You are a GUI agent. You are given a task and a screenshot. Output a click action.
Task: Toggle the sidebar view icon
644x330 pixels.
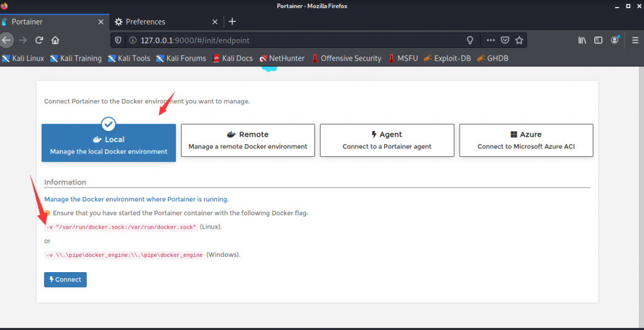pyautogui.click(x=599, y=40)
